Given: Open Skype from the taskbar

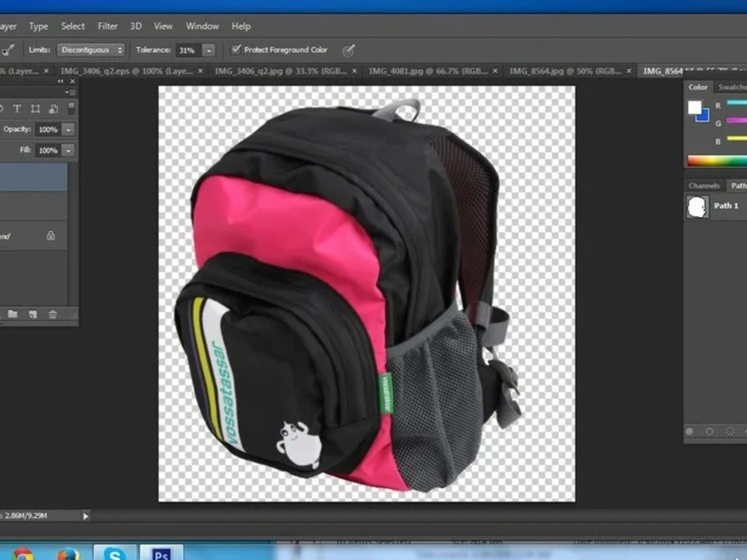Looking at the screenshot, I should pyautogui.click(x=114, y=553).
